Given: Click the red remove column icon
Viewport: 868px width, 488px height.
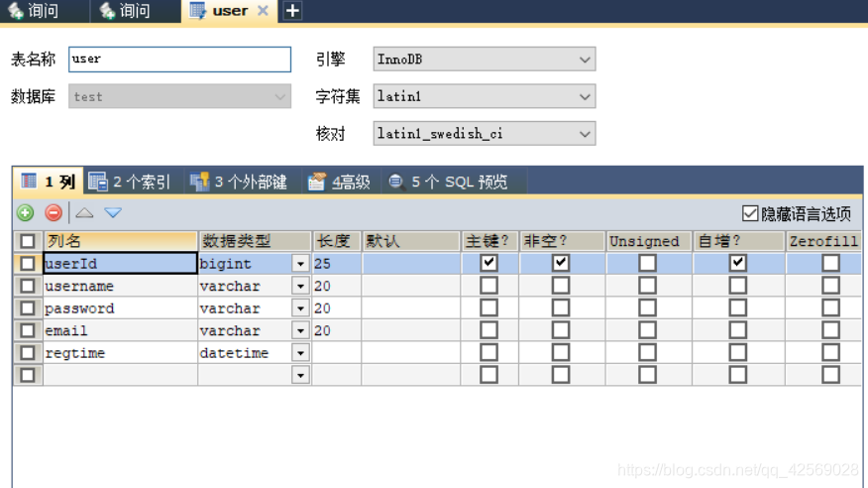Looking at the screenshot, I should 54,212.
